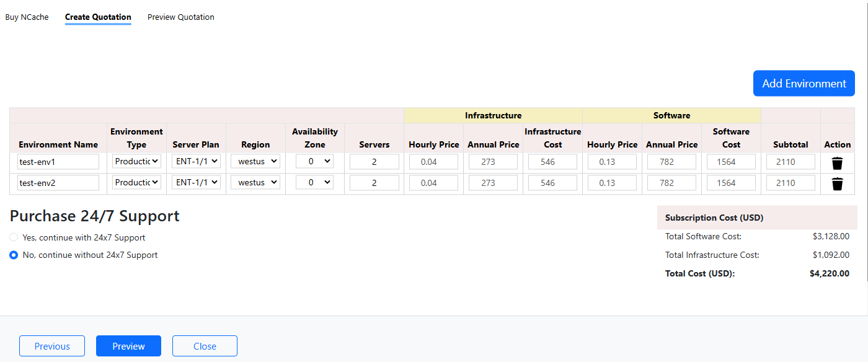Viewport: 868px width, 362px height.
Task: Click Software Annual Price field for test-env2
Action: click(671, 182)
